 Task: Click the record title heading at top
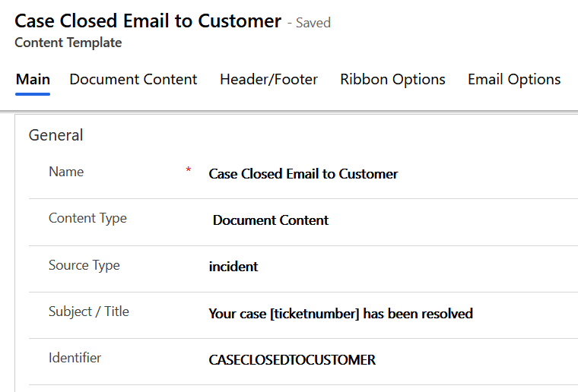(148, 21)
